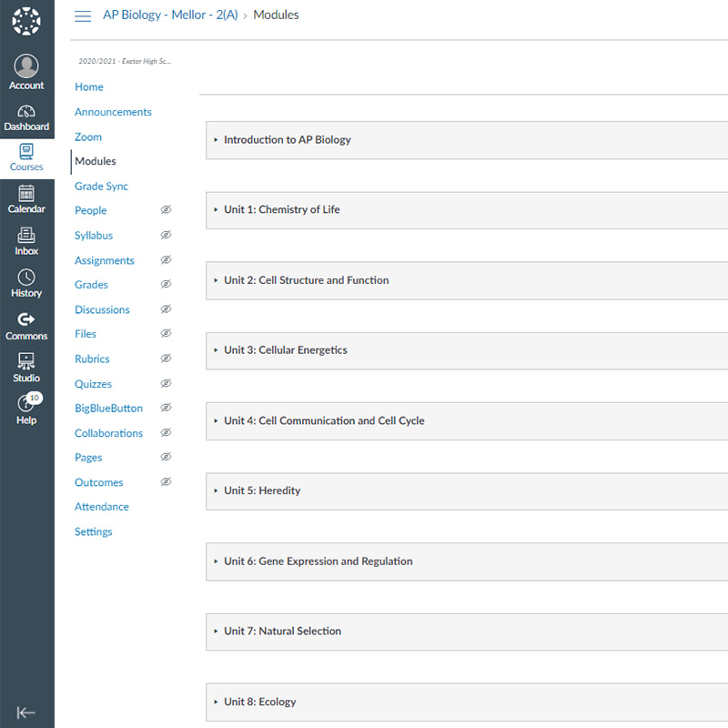Click the hidden-eye icon beside Quizzes

[166, 384]
